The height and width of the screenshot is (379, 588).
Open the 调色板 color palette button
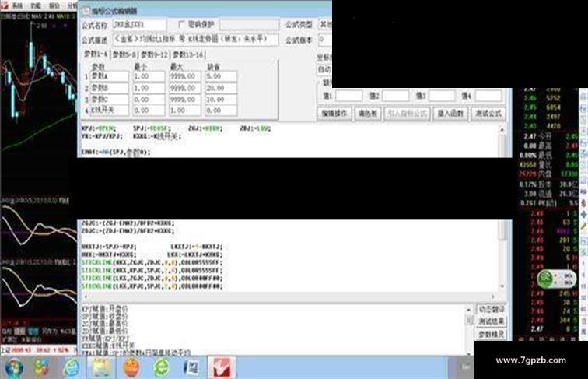[367, 114]
